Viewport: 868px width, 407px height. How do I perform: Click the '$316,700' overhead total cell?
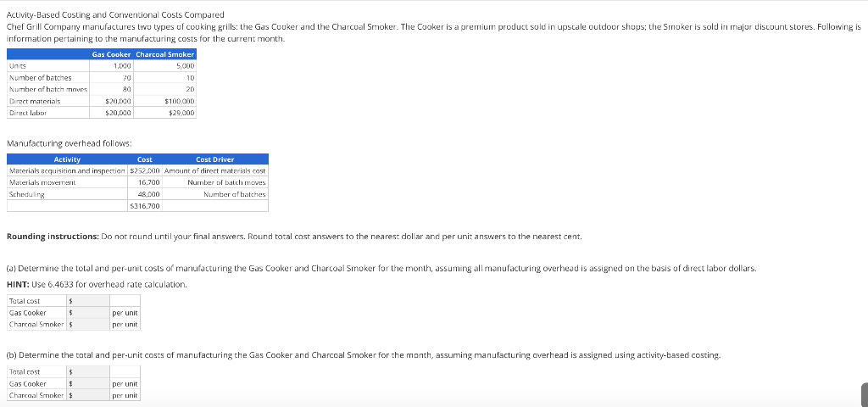point(144,206)
